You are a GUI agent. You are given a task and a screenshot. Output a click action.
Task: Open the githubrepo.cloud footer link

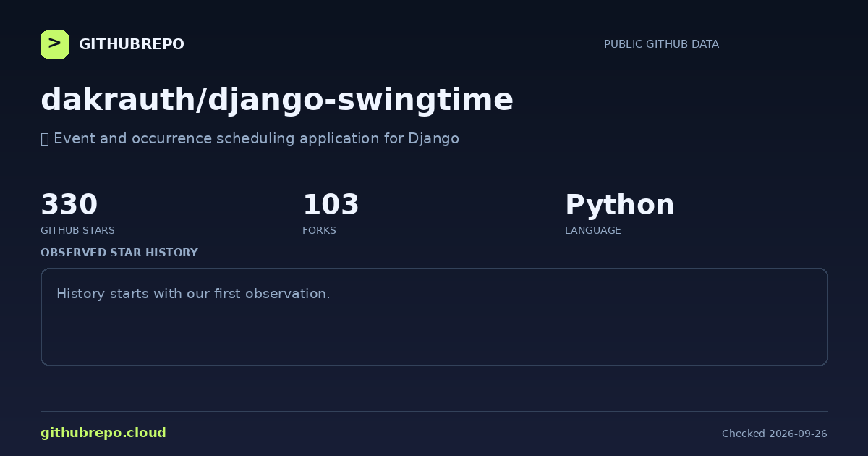(103, 433)
